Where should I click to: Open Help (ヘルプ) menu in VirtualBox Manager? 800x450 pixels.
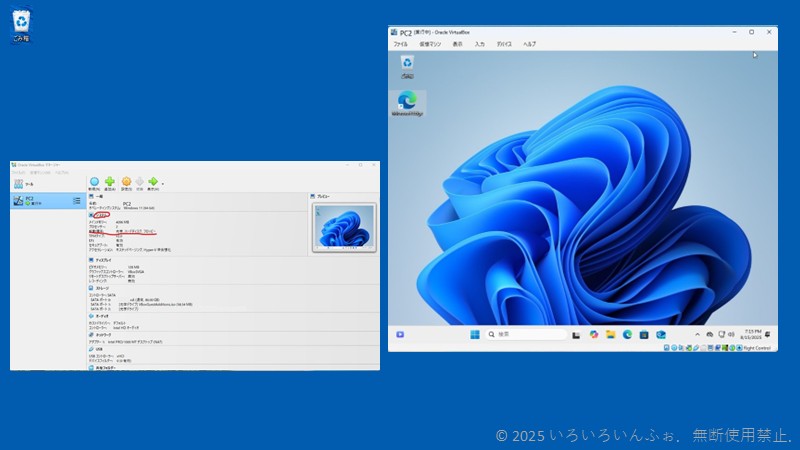pyautogui.click(x=62, y=172)
